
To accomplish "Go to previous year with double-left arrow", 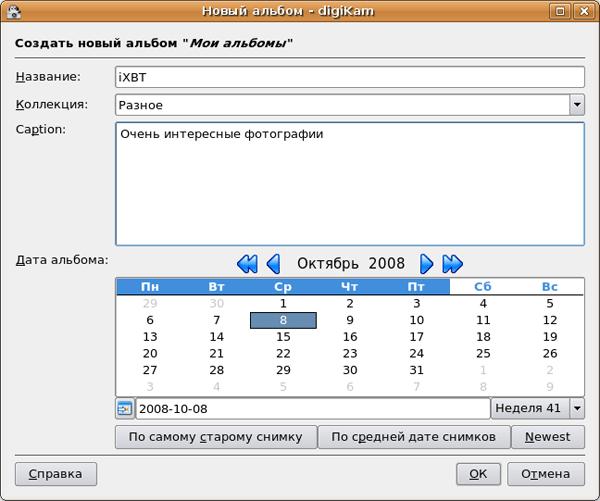I will coord(247,264).
